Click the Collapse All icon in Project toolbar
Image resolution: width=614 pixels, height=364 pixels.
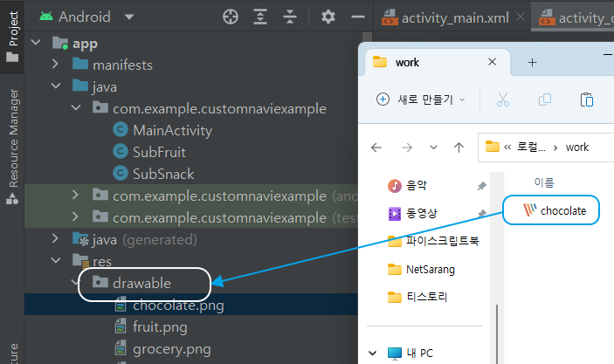tap(290, 17)
